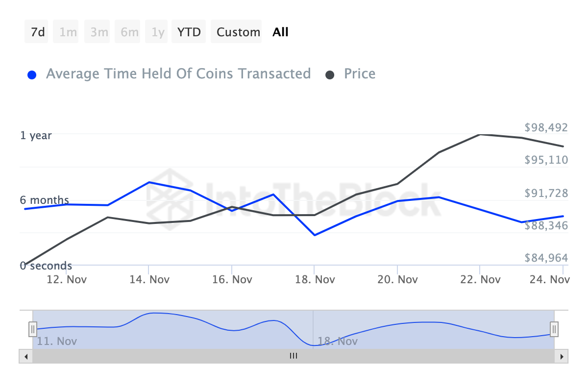
Task: Click the scrollbar right arrow
Action: point(562,356)
